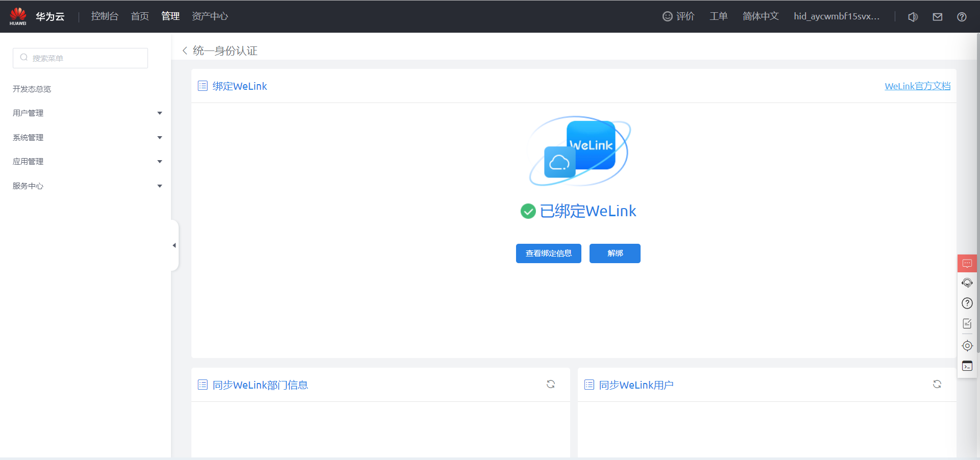980x460 pixels.
Task: Click the list icon beside 同步WeLink用户
Action: (589, 385)
